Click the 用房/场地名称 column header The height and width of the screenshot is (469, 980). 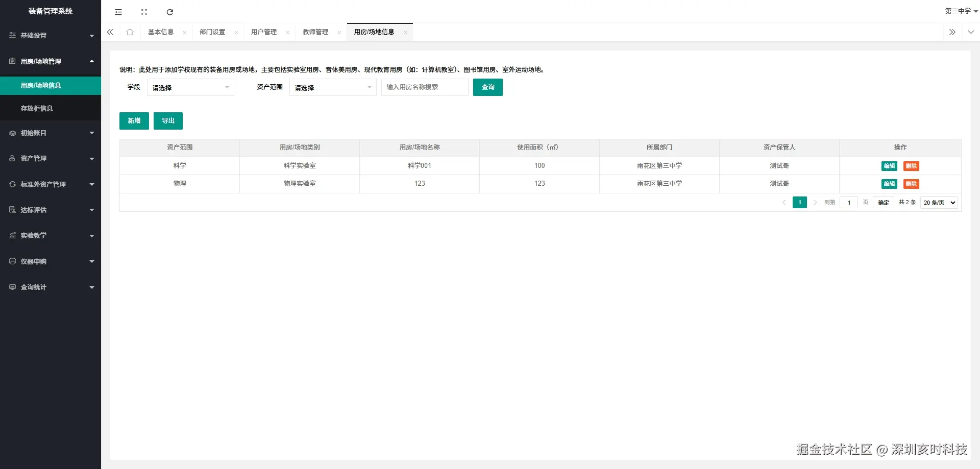[420, 147]
